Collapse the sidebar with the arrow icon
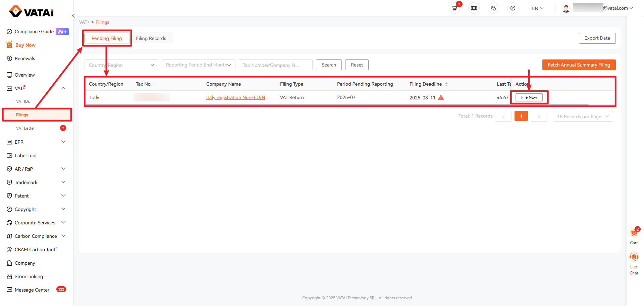The width and height of the screenshot is (644, 306). click(x=73, y=16)
